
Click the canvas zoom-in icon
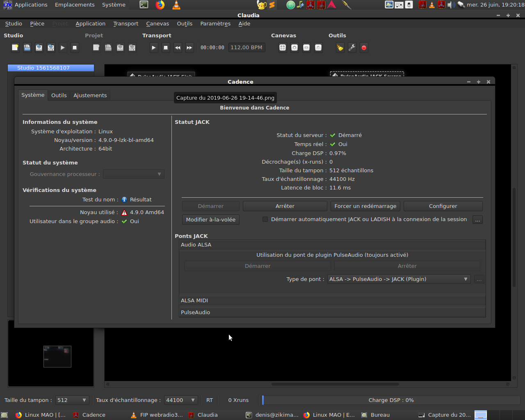(x=294, y=48)
